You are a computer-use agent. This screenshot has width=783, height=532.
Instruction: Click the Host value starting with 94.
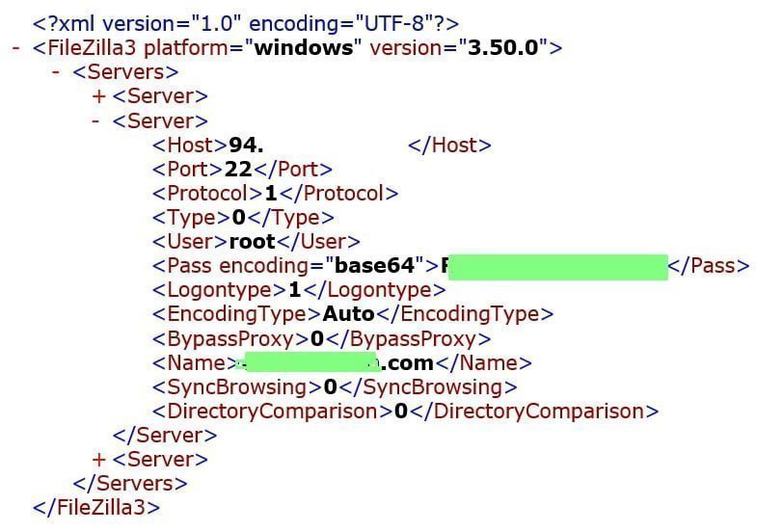pos(247,146)
